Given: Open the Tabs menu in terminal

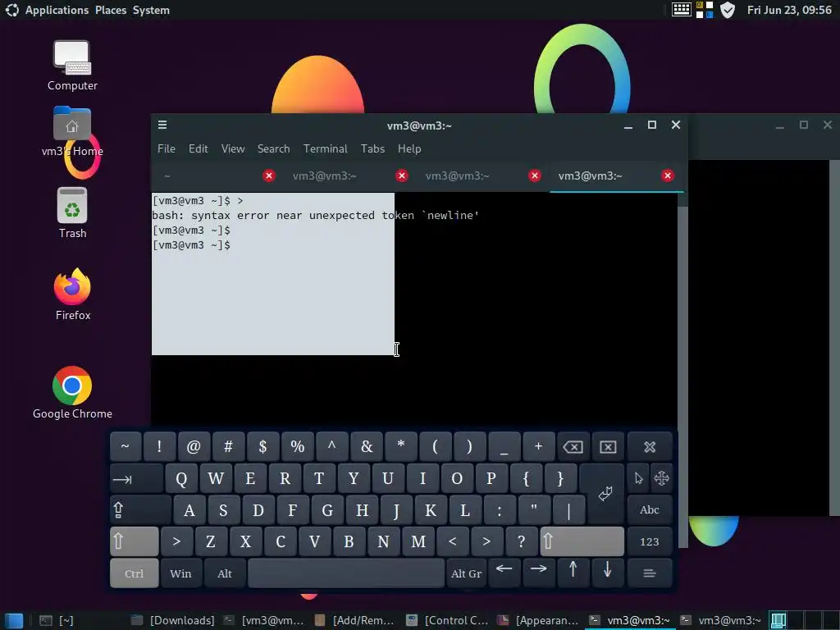Looking at the screenshot, I should click(x=373, y=149).
